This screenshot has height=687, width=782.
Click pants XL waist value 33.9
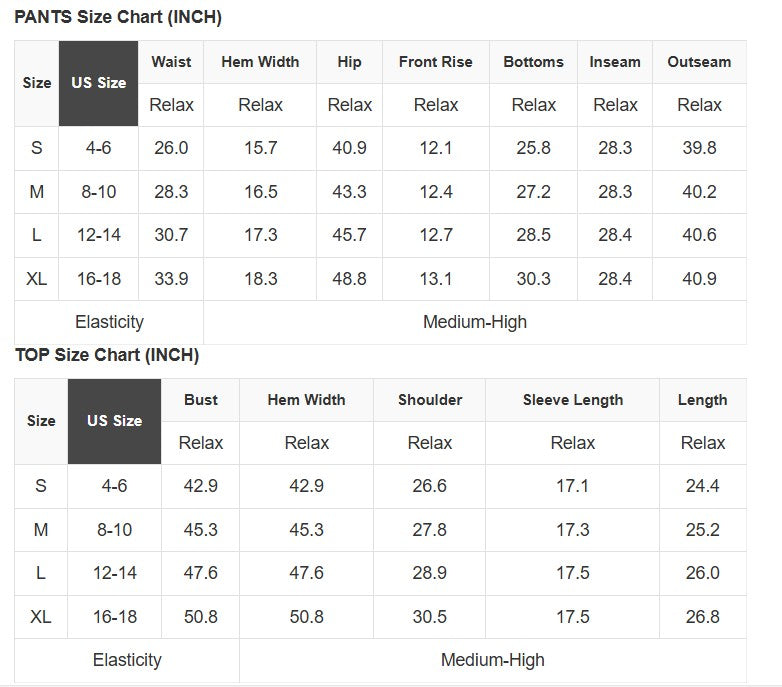coord(171,279)
